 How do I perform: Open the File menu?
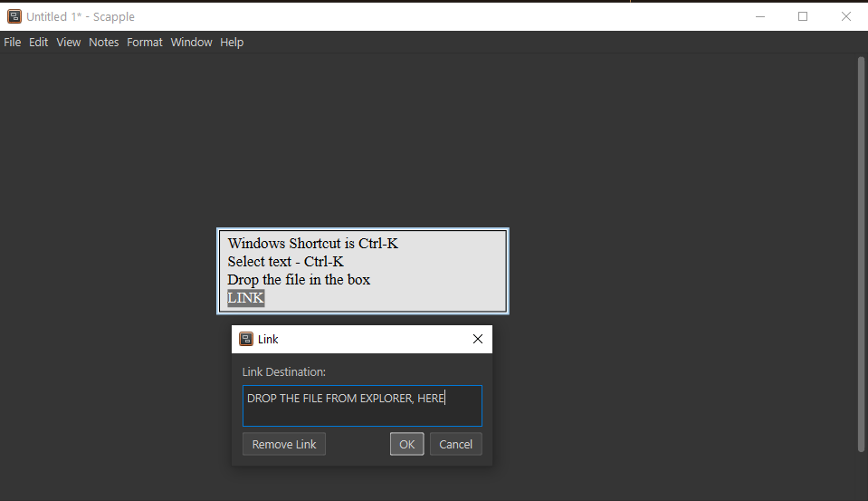(x=13, y=43)
